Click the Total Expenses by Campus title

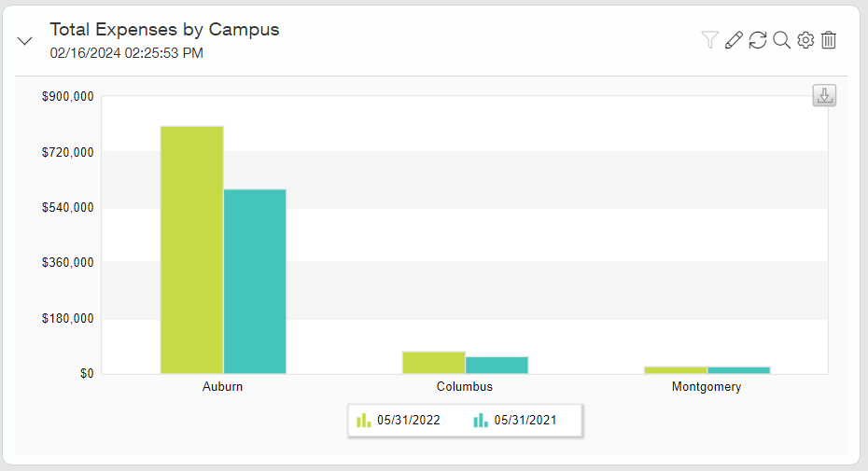tap(164, 30)
